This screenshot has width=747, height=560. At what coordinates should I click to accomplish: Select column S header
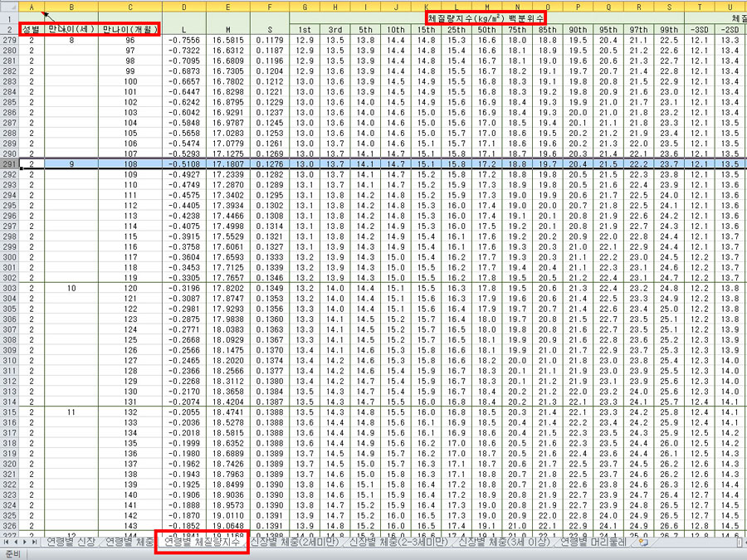point(669,7)
